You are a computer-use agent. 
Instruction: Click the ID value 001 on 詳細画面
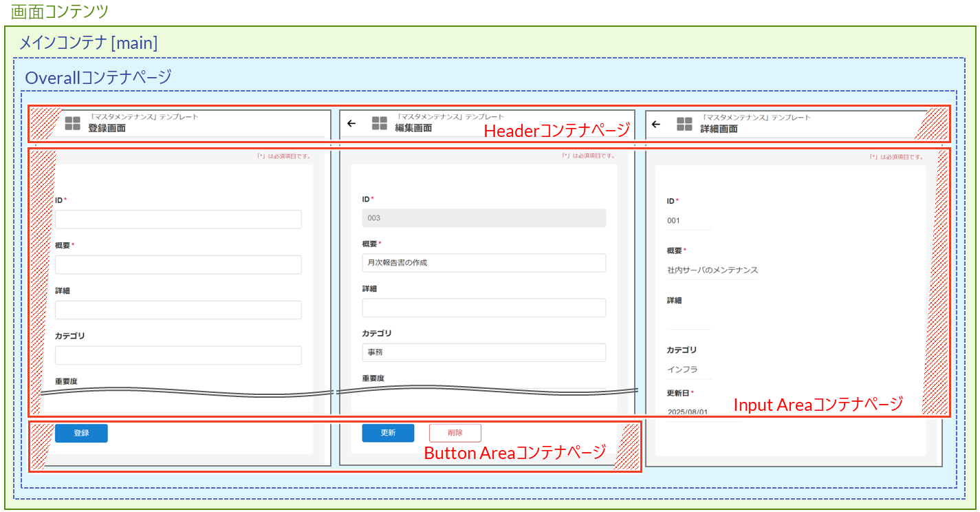pos(673,221)
